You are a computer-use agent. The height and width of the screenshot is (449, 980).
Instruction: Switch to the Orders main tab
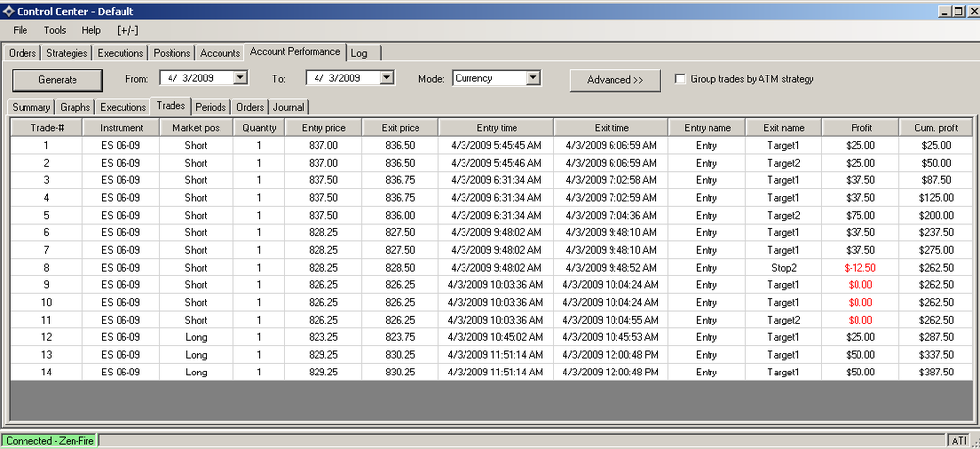coord(23,53)
